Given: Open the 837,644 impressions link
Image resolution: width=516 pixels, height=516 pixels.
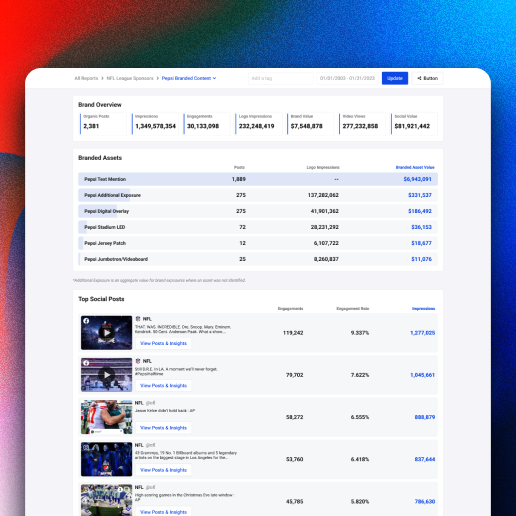Looking at the screenshot, I should [425, 459].
